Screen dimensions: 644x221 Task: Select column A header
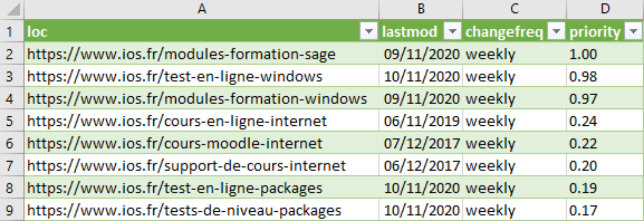tap(201, 9)
